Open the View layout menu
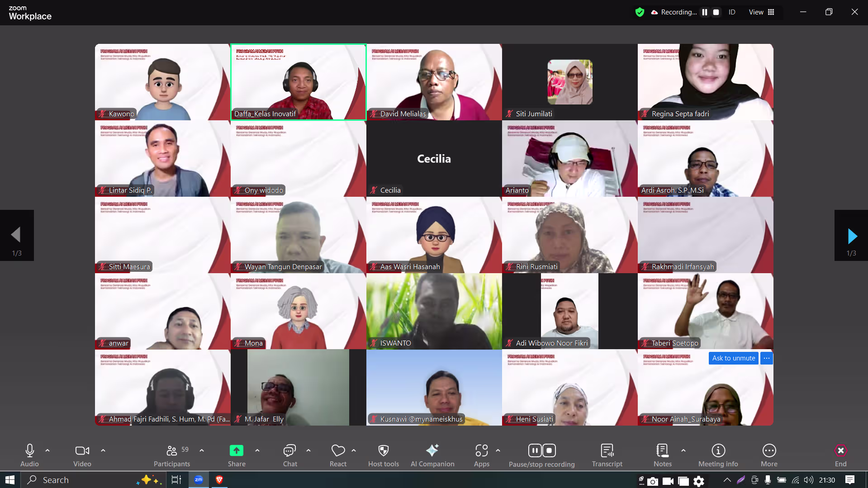Viewport: 868px width, 488px height. [x=761, y=12]
